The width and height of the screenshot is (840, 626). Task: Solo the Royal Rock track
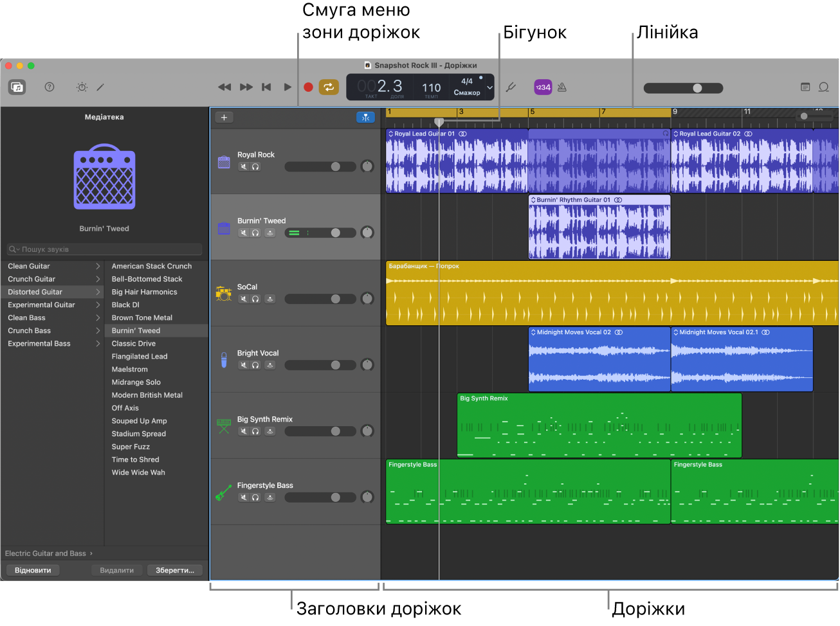pyautogui.click(x=255, y=166)
